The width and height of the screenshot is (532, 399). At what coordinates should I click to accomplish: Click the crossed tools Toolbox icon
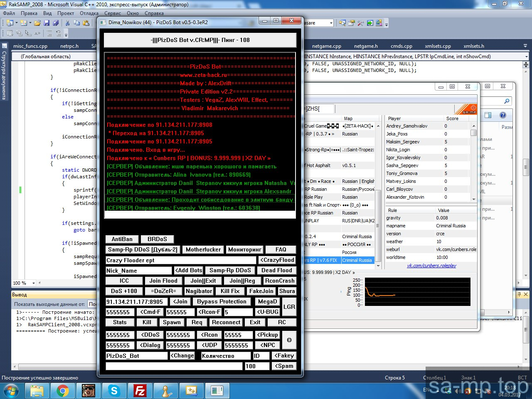tap(360, 23)
